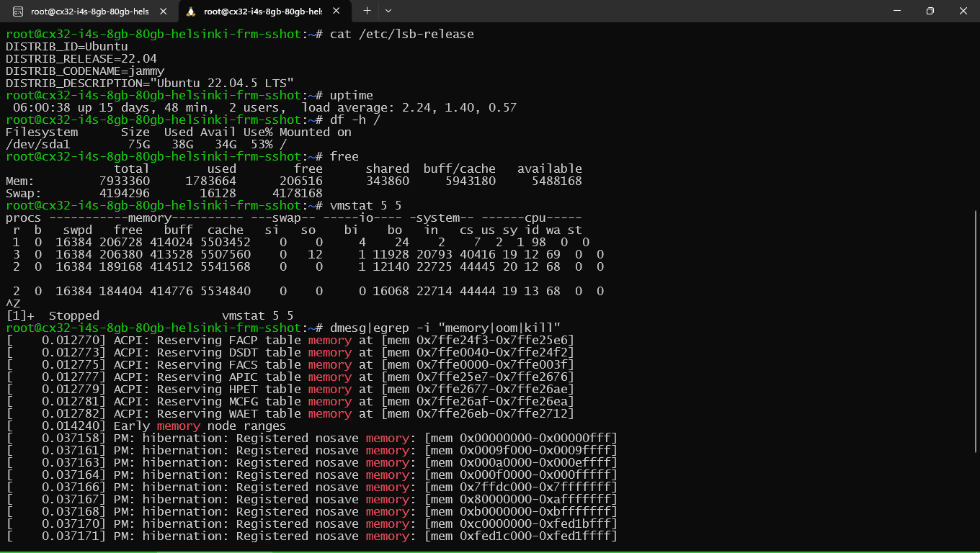Click the '53%' disk usage value
This screenshot has width=980, height=553.
point(262,144)
